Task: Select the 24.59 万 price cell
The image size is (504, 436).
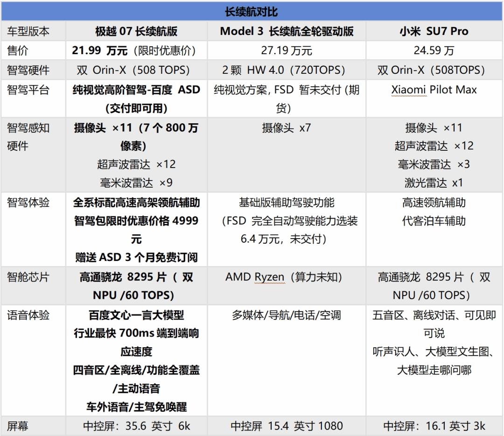Action: (434, 50)
